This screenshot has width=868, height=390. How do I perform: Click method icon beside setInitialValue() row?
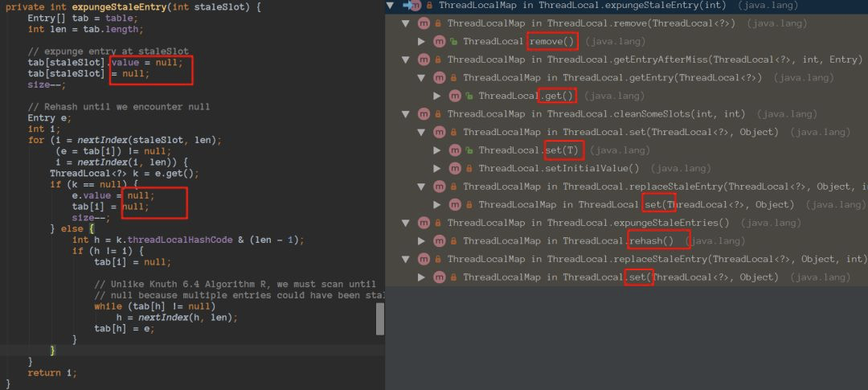coord(455,168)
